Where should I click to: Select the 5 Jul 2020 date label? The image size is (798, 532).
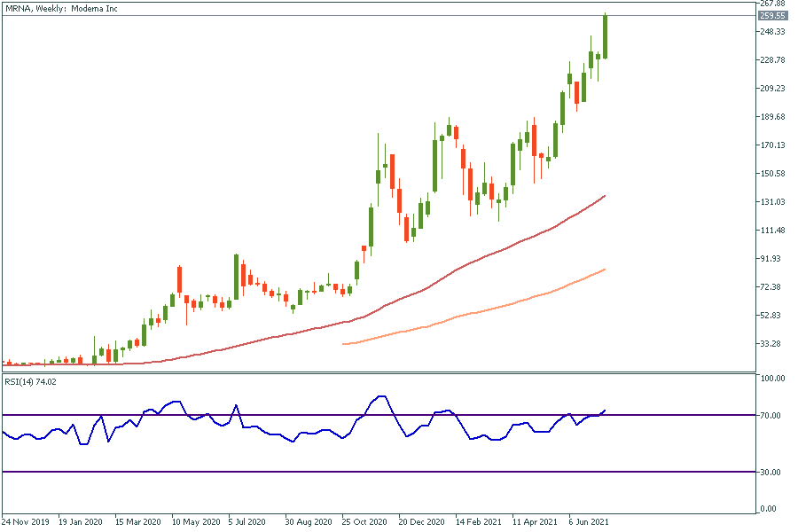click(248, 522)
